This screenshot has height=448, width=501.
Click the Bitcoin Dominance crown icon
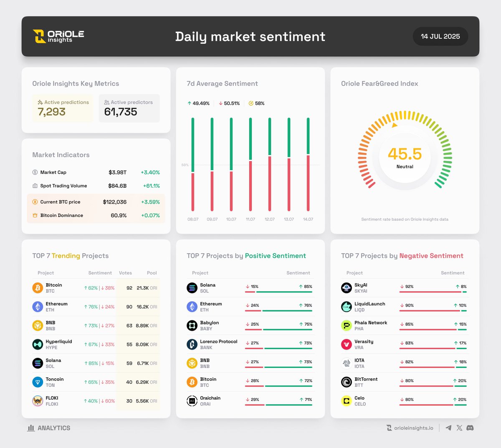pos(35,215)
